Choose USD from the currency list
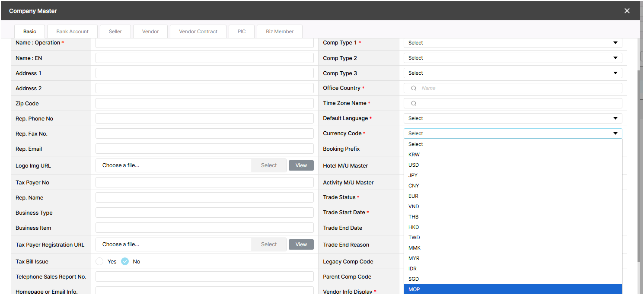 pos(414,165)
